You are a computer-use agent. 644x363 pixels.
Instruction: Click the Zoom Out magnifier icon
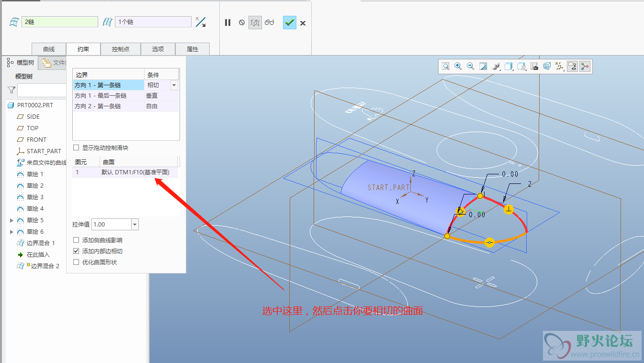click(x=471, y=67)
